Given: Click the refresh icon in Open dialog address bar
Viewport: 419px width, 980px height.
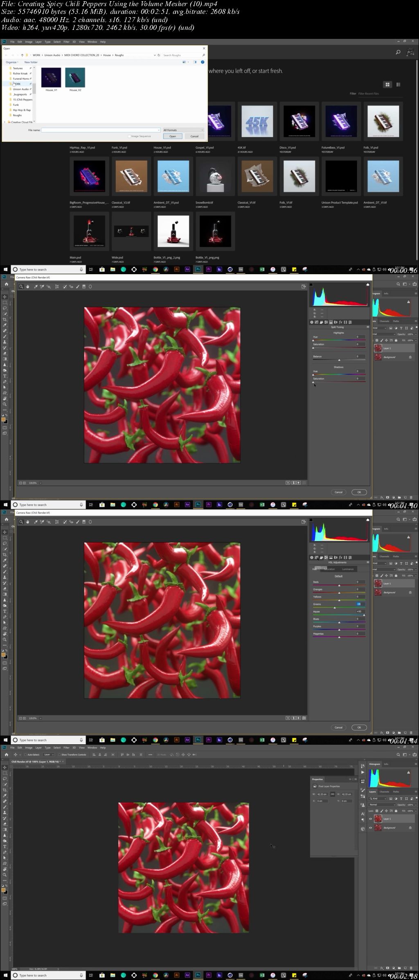Looking at the screenshot, I should coord(159,55).
